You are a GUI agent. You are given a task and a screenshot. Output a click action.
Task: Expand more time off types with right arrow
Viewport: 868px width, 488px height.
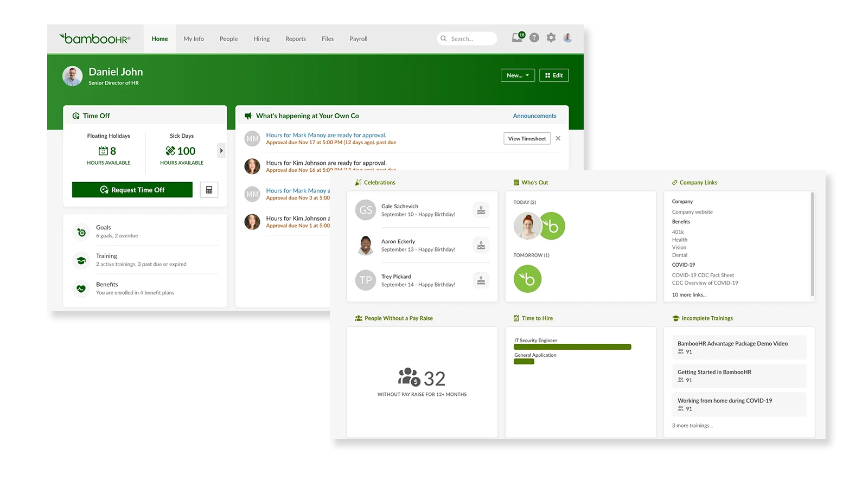coord(221,151)
